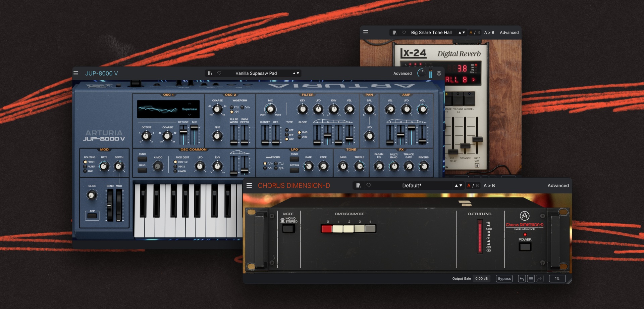Open JUP-8000 V settings gear icon

pos(439,73)
